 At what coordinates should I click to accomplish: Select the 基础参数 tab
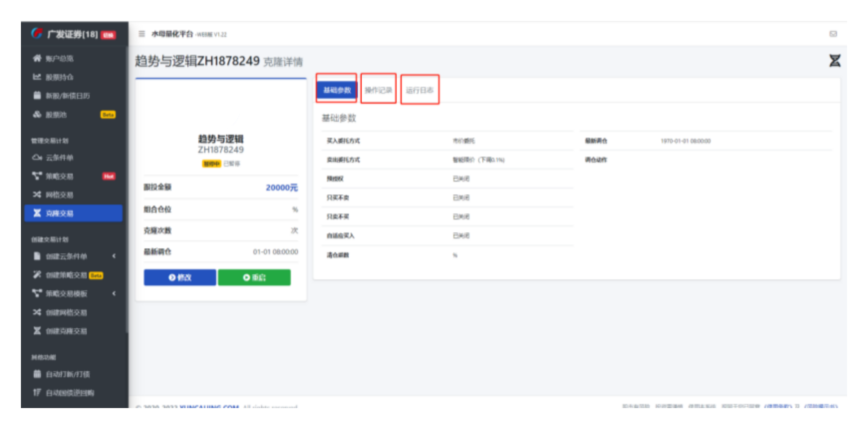coord(337,90)
